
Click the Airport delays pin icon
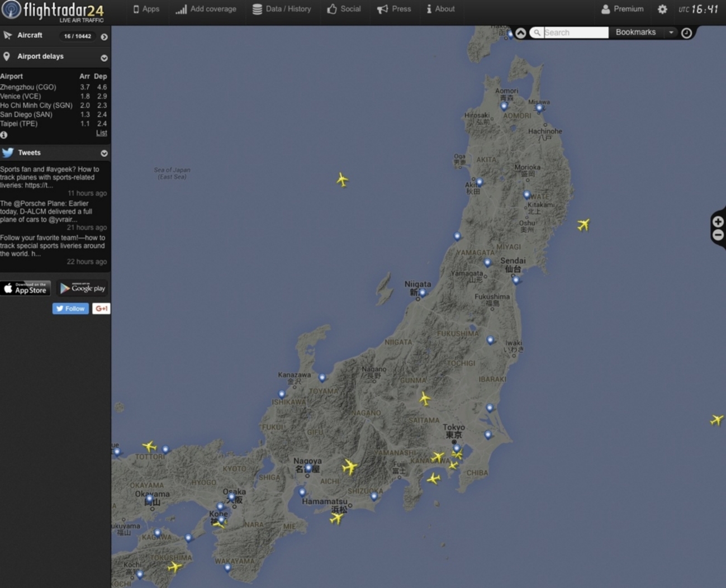click(7, 56)
